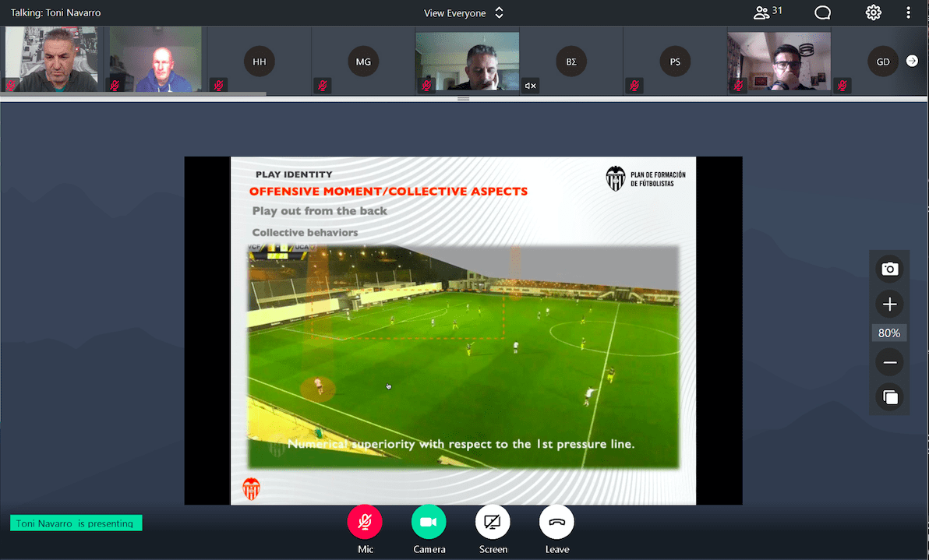Show next participants with arrow
The height and width of the screenshot is (560, 929).
912,61
